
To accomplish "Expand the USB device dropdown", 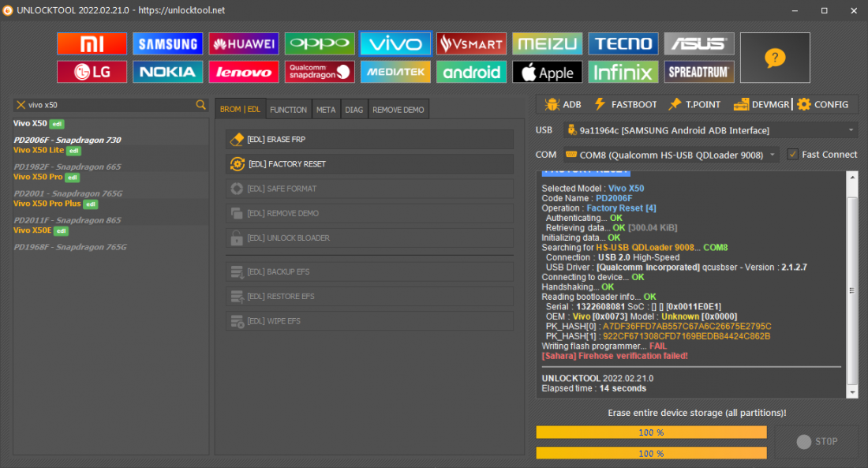I will 851,130.
